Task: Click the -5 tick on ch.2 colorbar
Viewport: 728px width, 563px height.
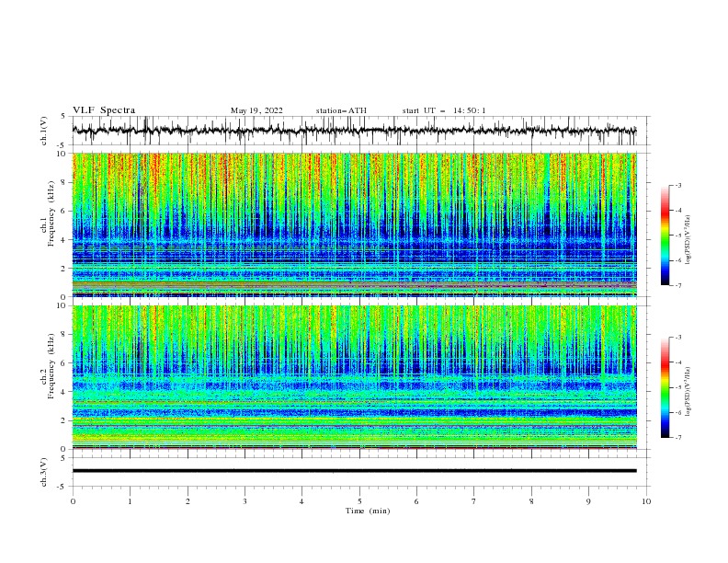Action: (677, 387)
